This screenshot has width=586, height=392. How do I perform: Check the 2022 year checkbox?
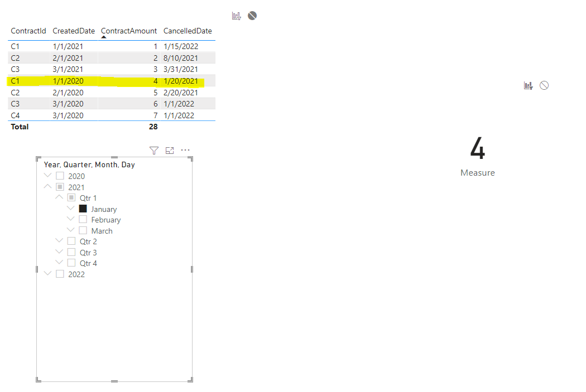[x=60, y=274]
